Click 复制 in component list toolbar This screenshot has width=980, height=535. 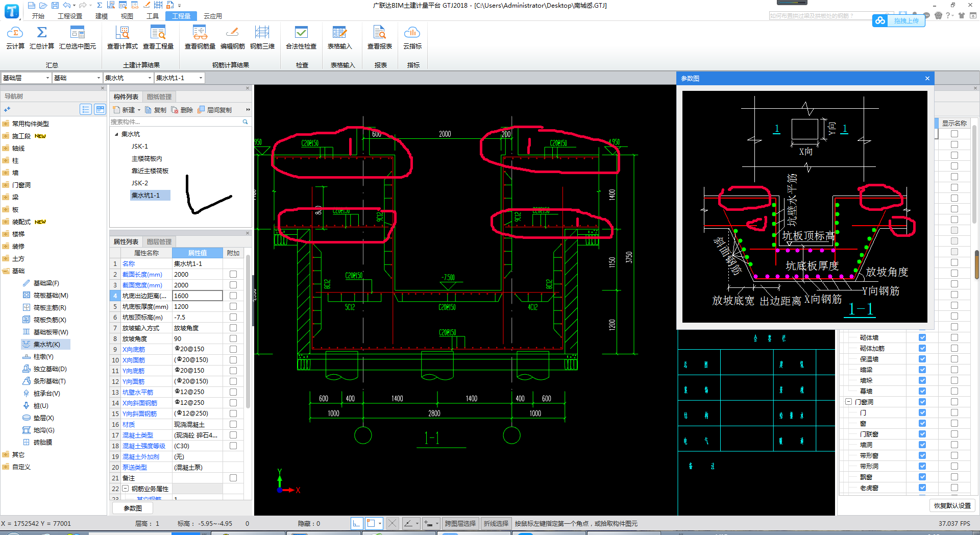point(156,110)
